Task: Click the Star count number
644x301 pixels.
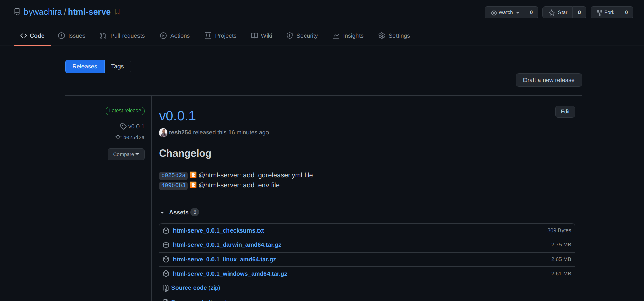Action: (579, 13)
